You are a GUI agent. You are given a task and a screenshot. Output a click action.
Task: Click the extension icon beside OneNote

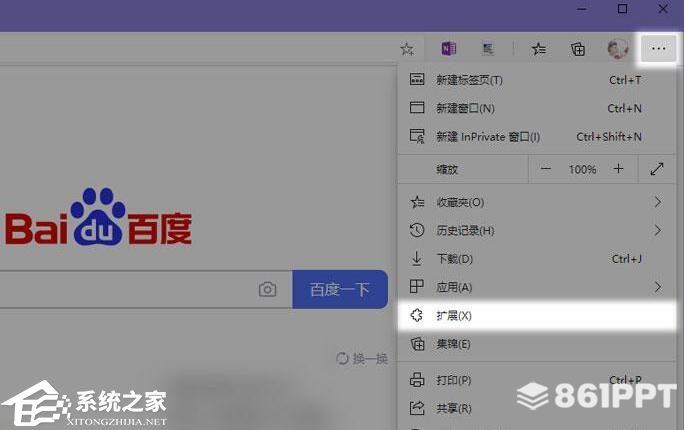(488, 49)
